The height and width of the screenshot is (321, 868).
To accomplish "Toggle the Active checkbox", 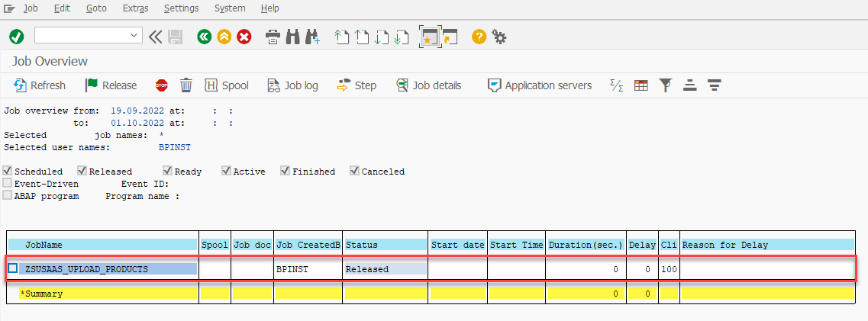I will pyautogui.click(x=226, y=171).
